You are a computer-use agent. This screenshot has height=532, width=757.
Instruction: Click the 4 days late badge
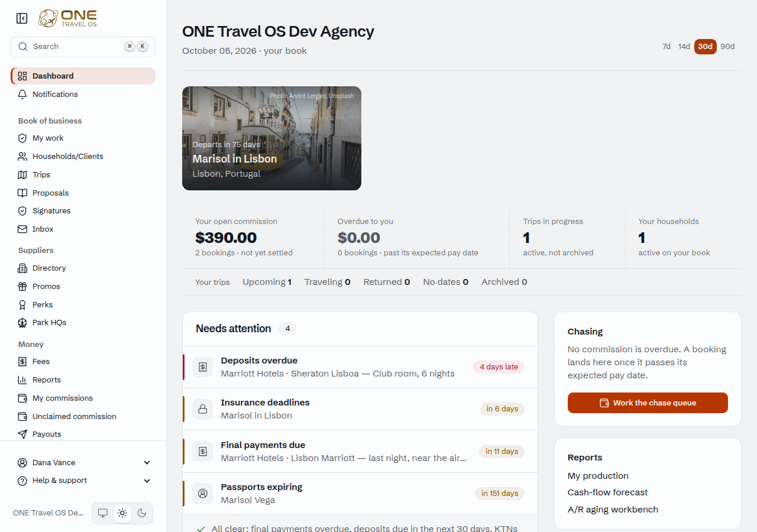pos(499,367)
